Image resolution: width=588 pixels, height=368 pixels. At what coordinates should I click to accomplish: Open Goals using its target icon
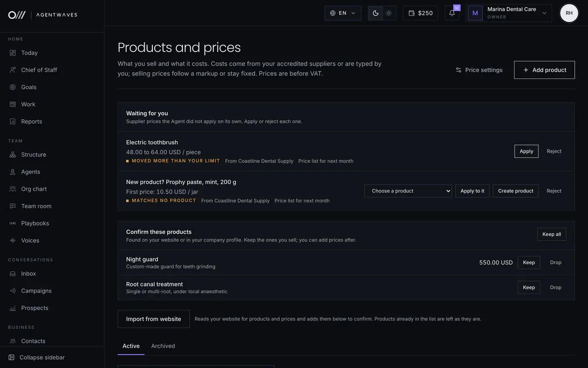tap(13, 87)
